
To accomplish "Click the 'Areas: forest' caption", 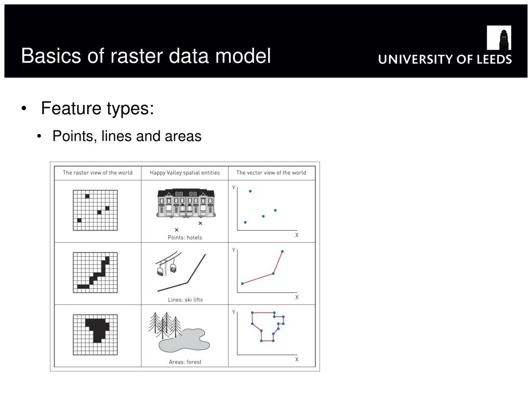I will tap(185, 362).
